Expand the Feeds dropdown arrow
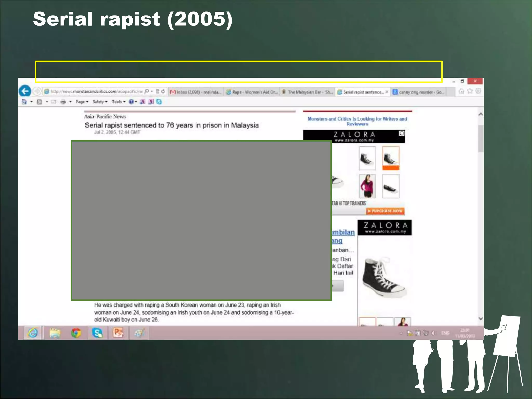Viewport: 532px width, 399px height. (x=47, y=102)
